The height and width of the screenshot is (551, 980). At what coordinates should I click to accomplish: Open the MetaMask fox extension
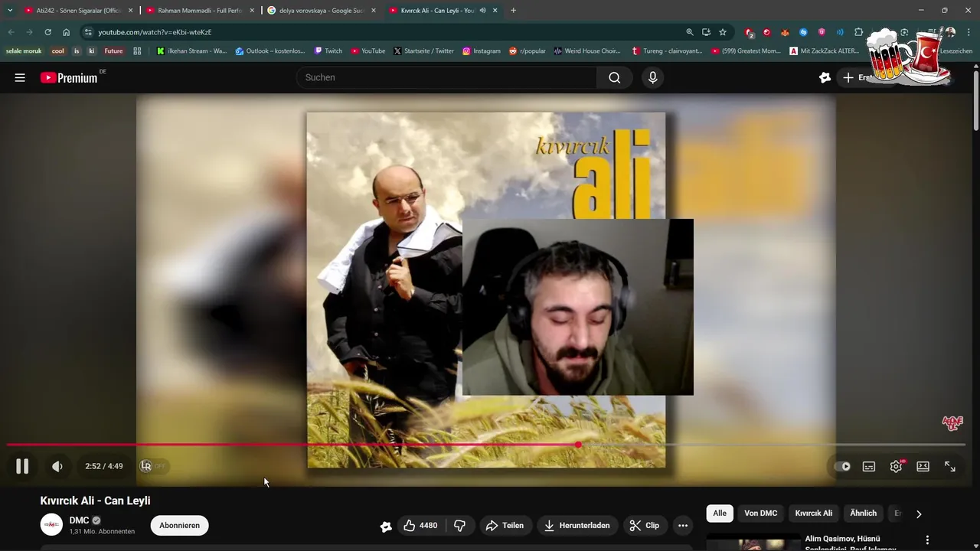785,32
